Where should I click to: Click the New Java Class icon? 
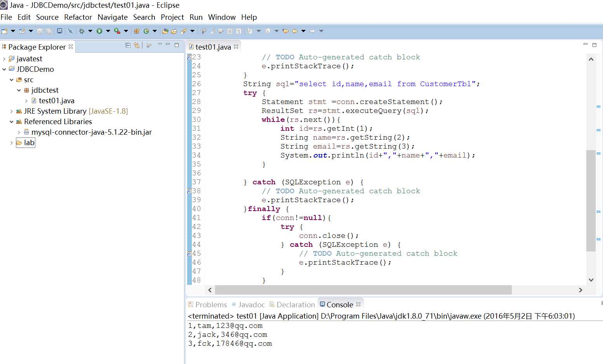coord(146,31)
